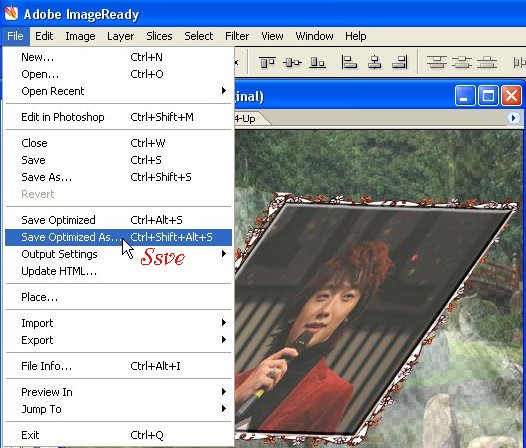The image size is (526, 448).
Task: Click the align top edges icon
Action: (x=267, y=62)
